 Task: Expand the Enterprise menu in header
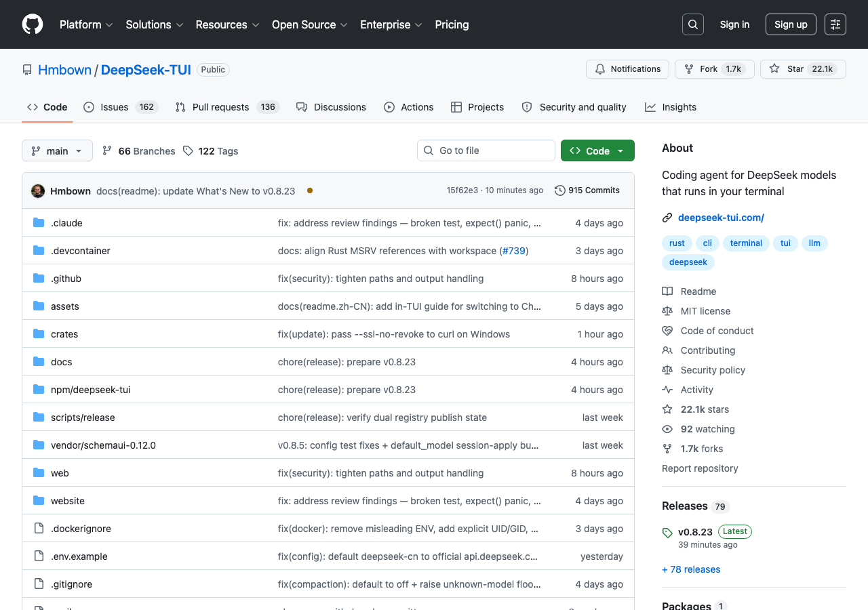[x=391, y=24]
